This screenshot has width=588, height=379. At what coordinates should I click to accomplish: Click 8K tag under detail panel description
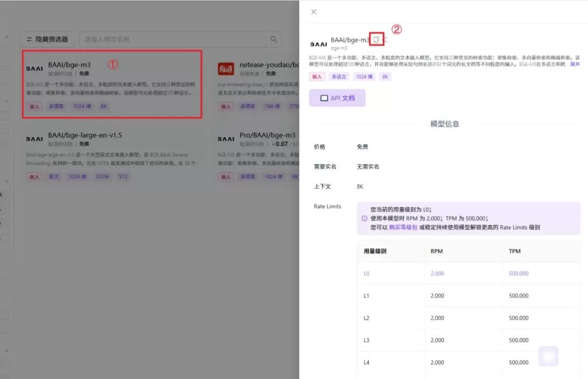385,77
